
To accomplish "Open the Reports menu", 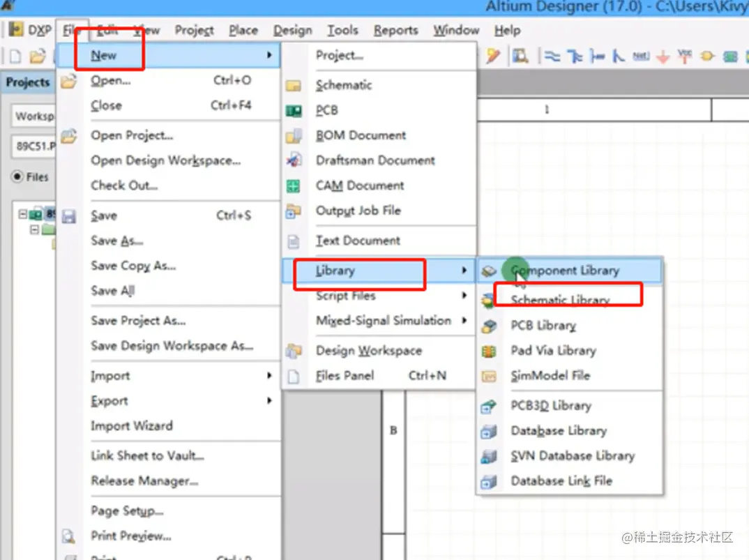I will pos(395,30).
